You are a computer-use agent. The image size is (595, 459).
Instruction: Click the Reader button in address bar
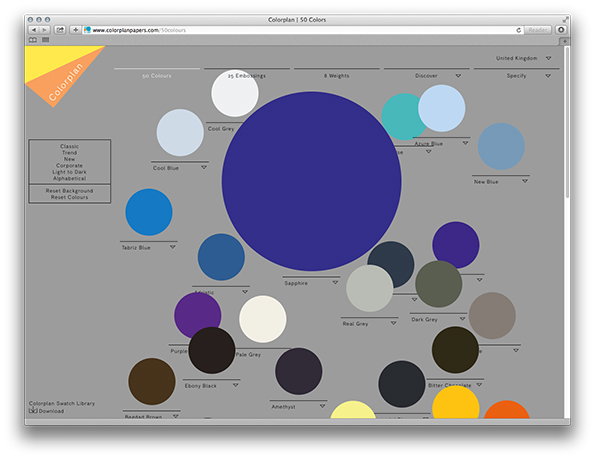(x=537, y=30)
